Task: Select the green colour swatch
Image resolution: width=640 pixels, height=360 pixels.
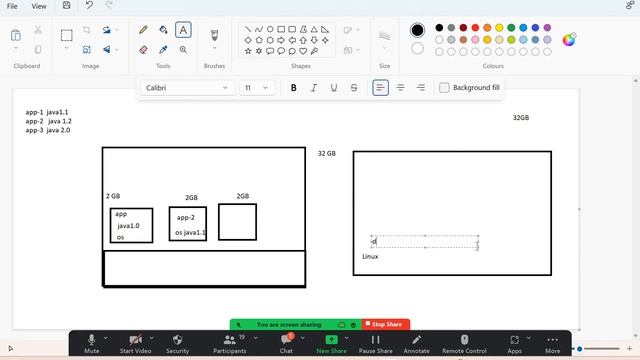Action: click(x=511, y=28)
